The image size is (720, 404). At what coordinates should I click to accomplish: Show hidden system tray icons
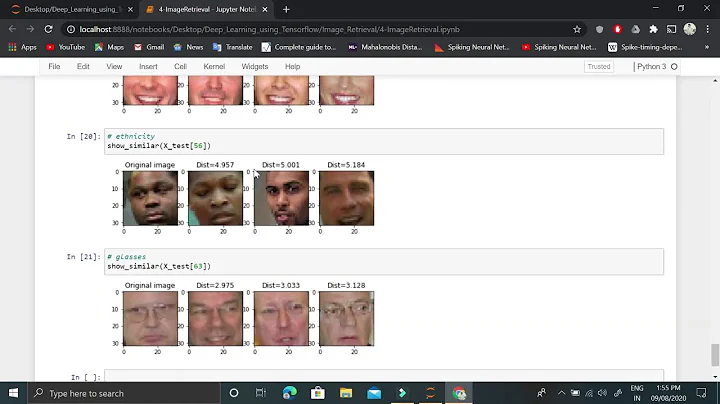pos(561,393)
